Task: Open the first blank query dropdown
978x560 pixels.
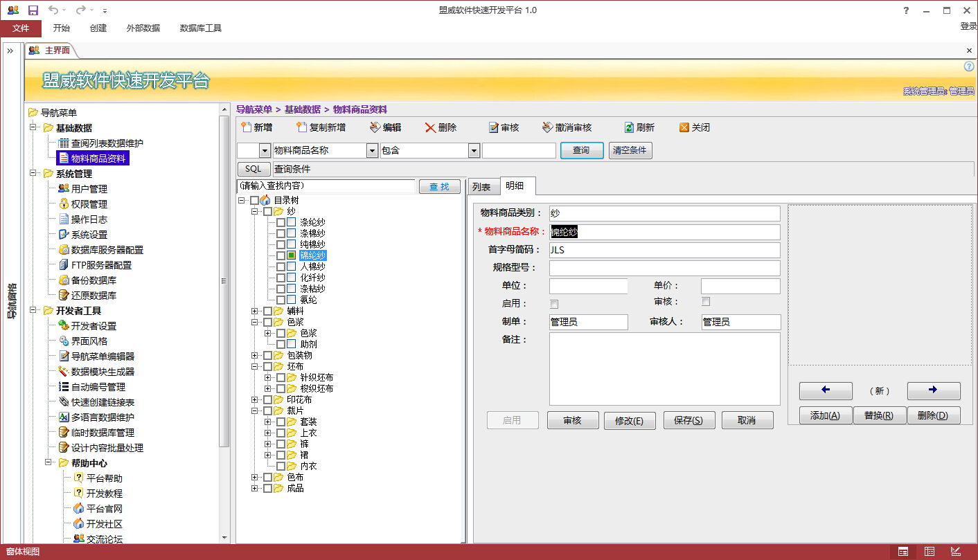Action: click(x=265, y=150)
